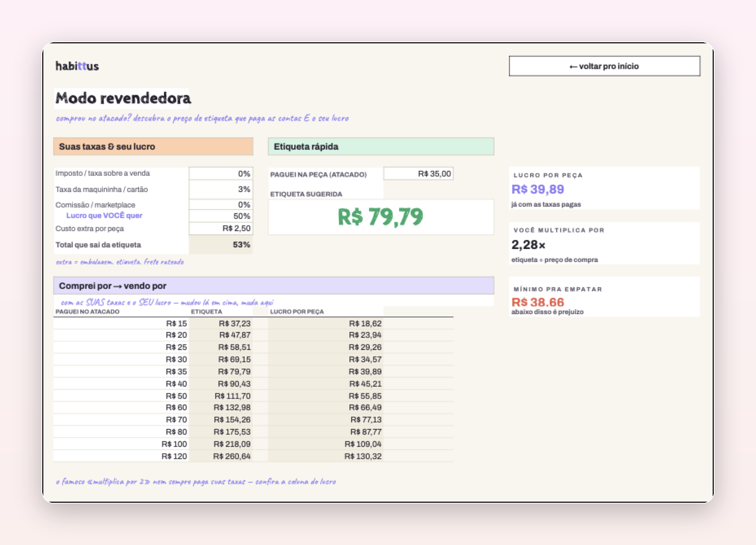Viewport: 756px width, 545px height.
Task: Click the Modo revendedora title
Action: (x=123, y=98)
